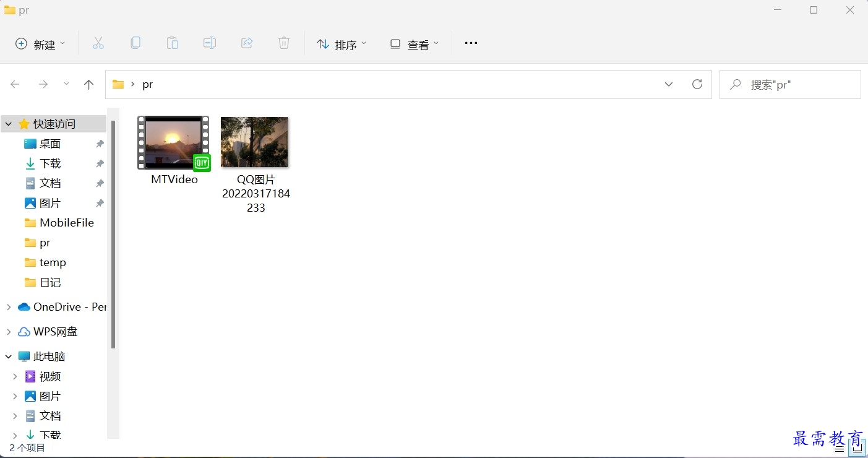This screenshot has height=458, width=868.
Task: Click the Cut scissors icon
Action: point(98,43)
